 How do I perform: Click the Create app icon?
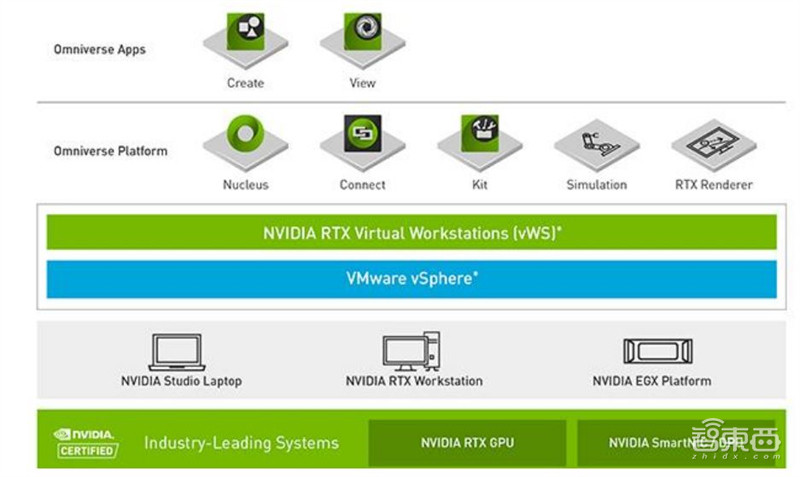coord(245,35)
